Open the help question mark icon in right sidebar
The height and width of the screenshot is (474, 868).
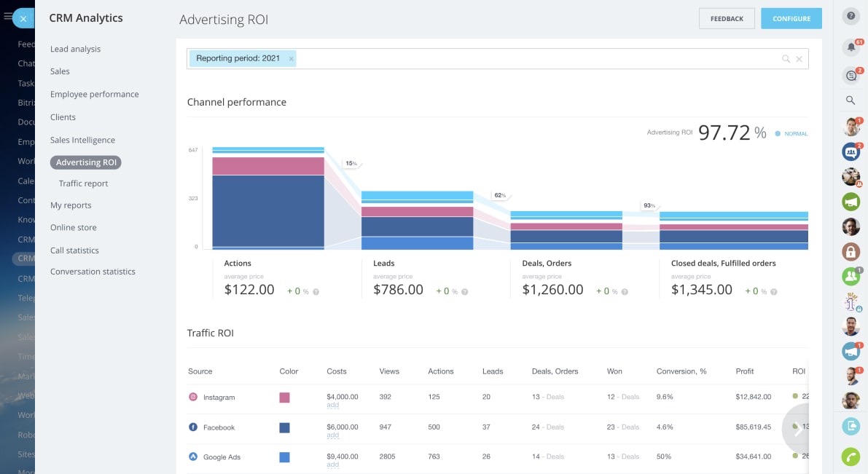pos(851,16)
